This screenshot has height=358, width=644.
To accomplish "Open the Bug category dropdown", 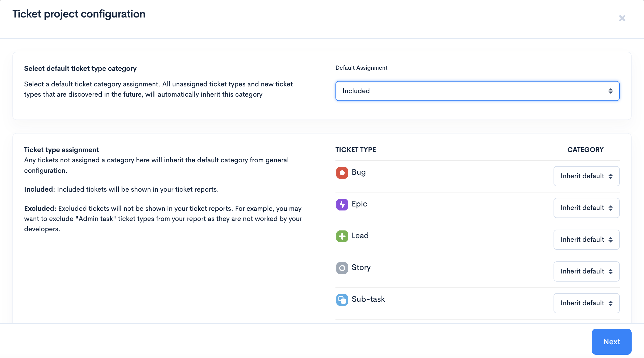I will [x=586, y=176].
